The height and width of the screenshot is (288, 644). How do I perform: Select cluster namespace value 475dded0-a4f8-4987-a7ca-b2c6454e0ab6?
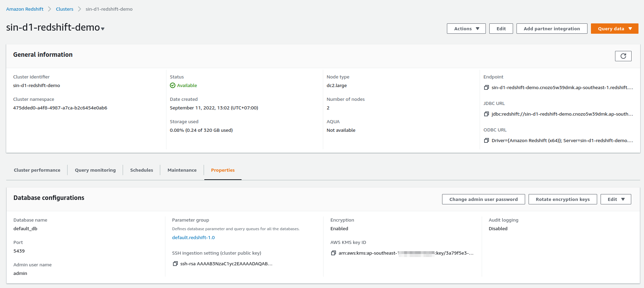(60, 108)
